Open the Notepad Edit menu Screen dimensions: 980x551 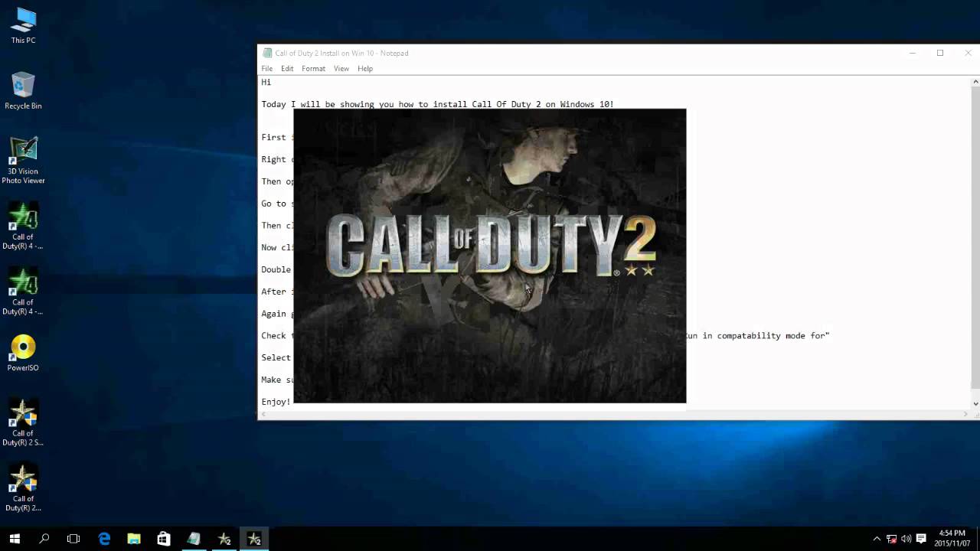tap(287, 69)
